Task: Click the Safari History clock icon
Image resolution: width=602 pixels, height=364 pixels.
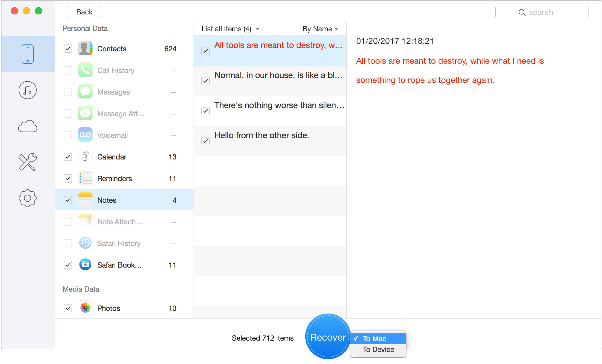Action: (x=85, y=243)
